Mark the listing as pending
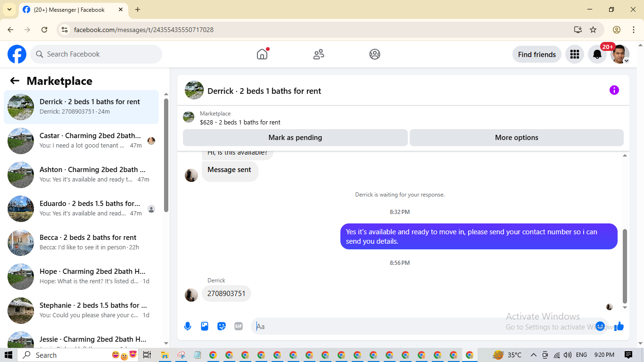 [295, 138]
